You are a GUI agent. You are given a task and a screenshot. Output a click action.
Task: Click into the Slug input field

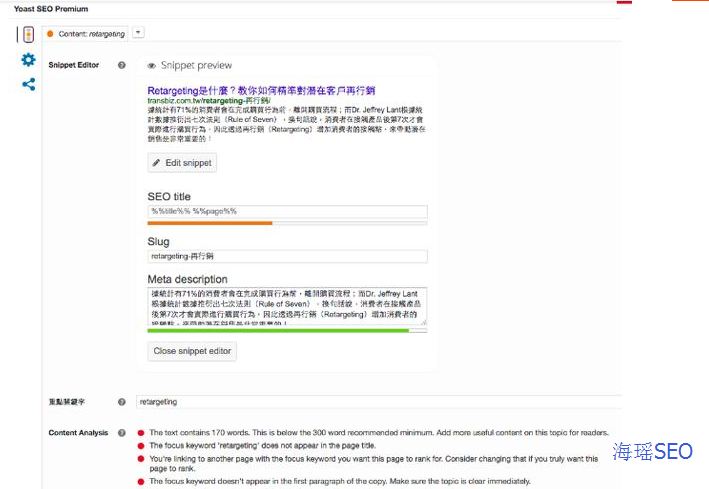[287, 256]
